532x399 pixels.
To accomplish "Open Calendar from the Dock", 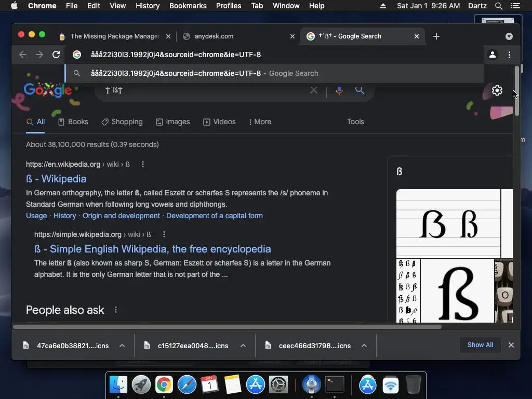I will click(x=210, y=385).
